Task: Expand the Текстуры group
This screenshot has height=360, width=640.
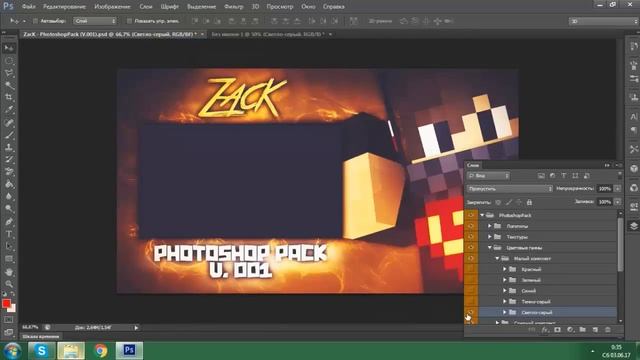Action: coord(490,237)
